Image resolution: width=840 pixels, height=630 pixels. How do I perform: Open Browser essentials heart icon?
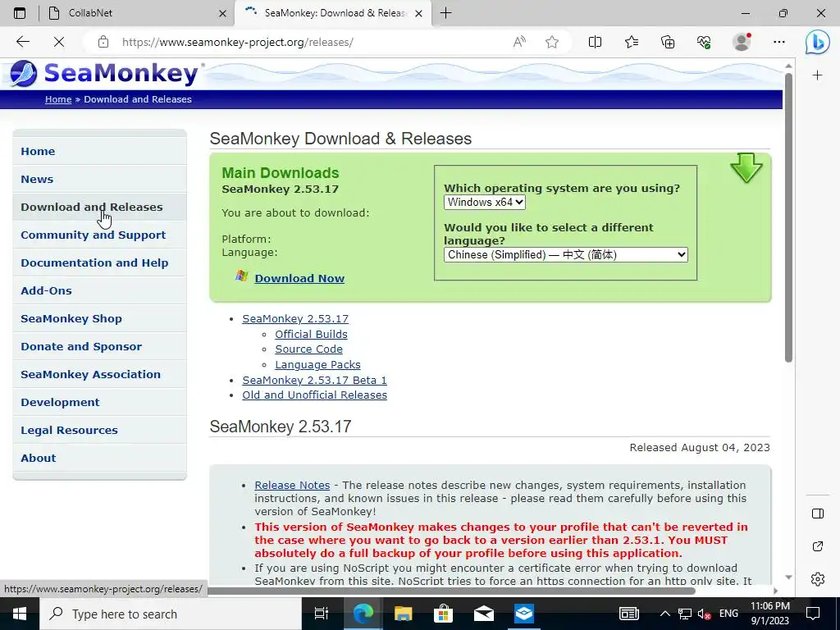point(704,42)
